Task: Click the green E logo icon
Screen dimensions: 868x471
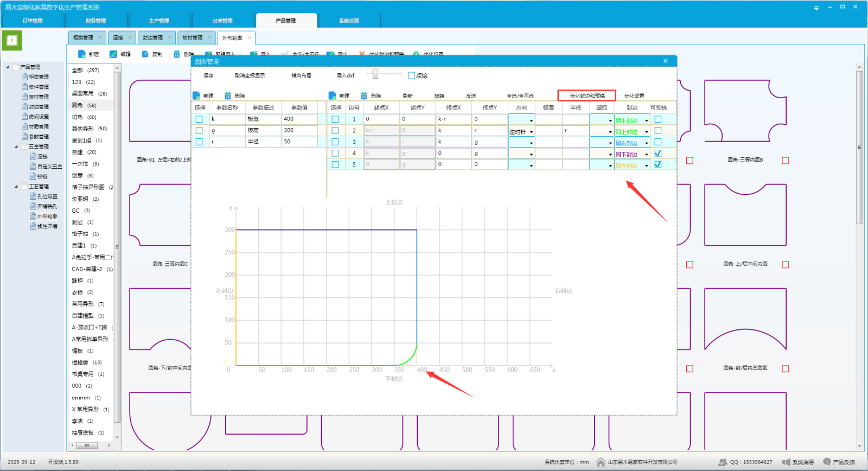Action: click(x=12, y=41)
